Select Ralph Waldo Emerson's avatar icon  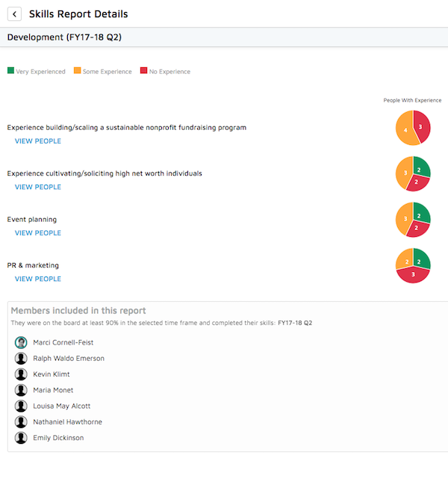click(x=21, y=358)
